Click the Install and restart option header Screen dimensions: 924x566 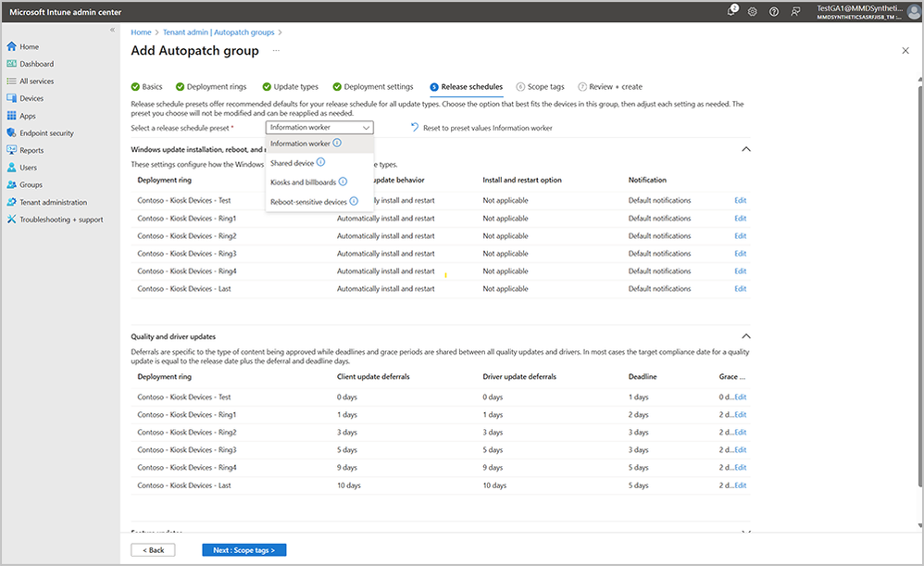522,180
